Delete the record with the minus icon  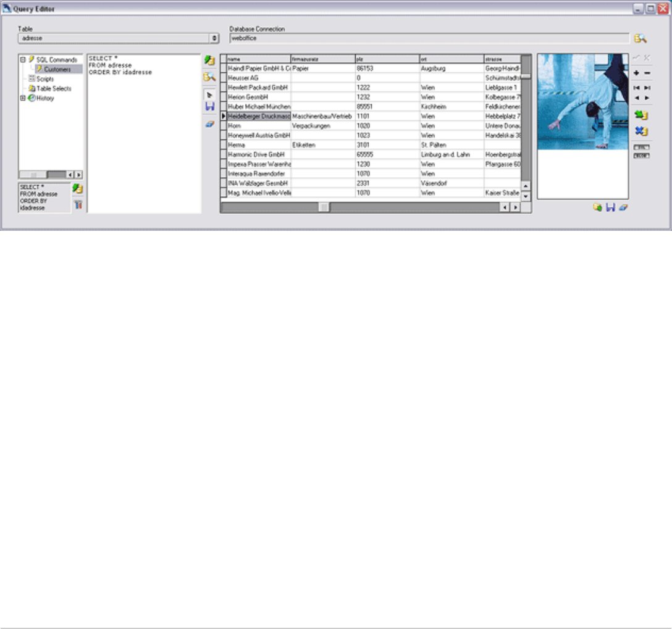pos(647,73)
